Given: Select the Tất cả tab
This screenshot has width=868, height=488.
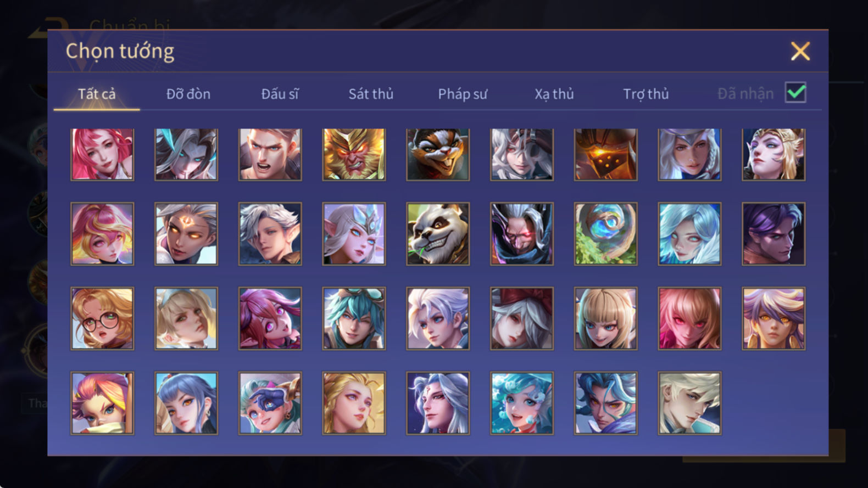Looking at the screenshot, I should (x=97, y=94).
